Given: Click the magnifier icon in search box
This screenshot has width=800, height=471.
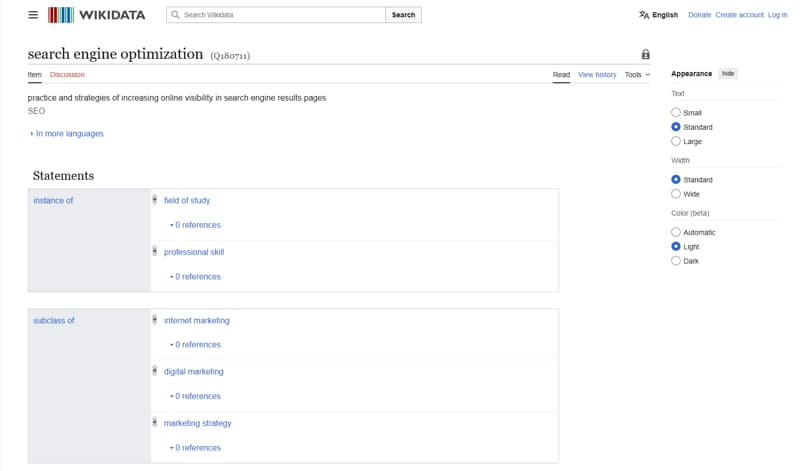Looking at the screenshot, I should [175, 15].
